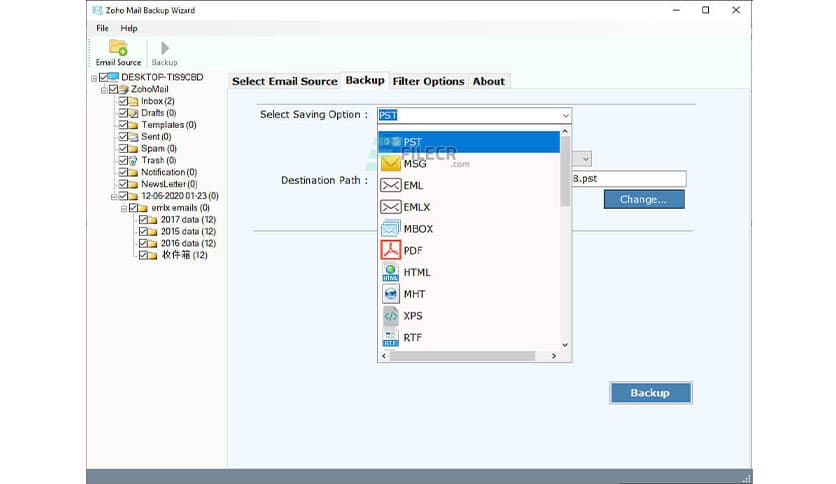Select the NewsLetter (0) folder row
This screenshot has height=484, width=836.
point(168,184)
